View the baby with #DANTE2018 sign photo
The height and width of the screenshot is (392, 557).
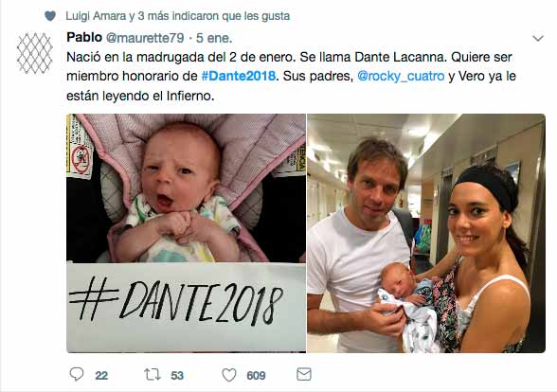(x=186, y=233)
